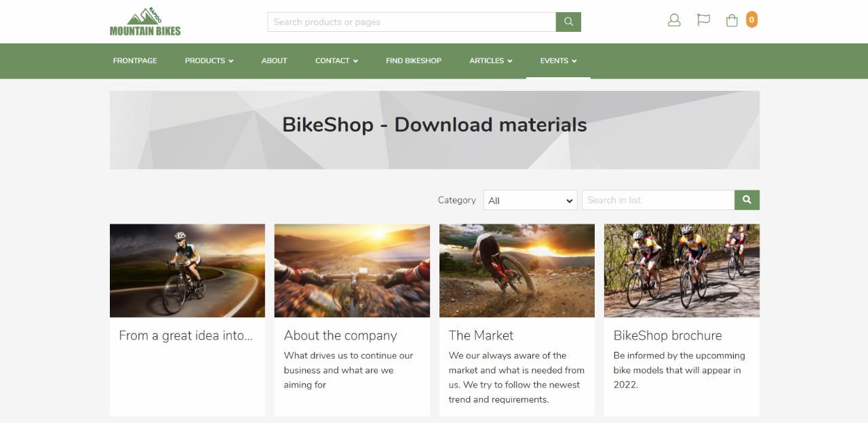Click the header search magnifier icon
Image resolution: width=868 pixels, height=423 pixels.
point(568,22)
